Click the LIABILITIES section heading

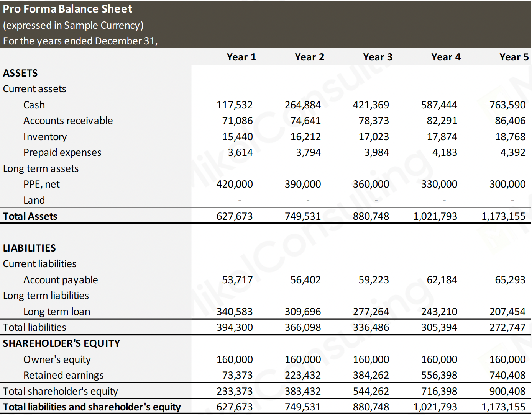tap(29, 248)
